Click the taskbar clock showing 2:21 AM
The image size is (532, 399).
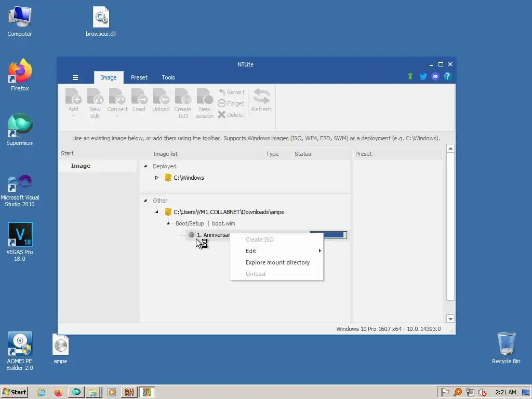(506, 392)
